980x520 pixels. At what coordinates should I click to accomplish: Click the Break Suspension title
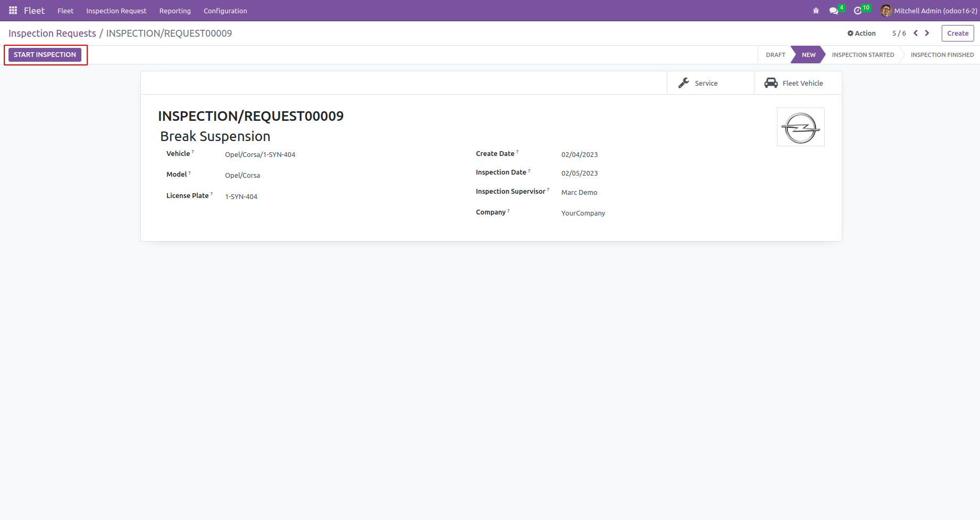215,136
